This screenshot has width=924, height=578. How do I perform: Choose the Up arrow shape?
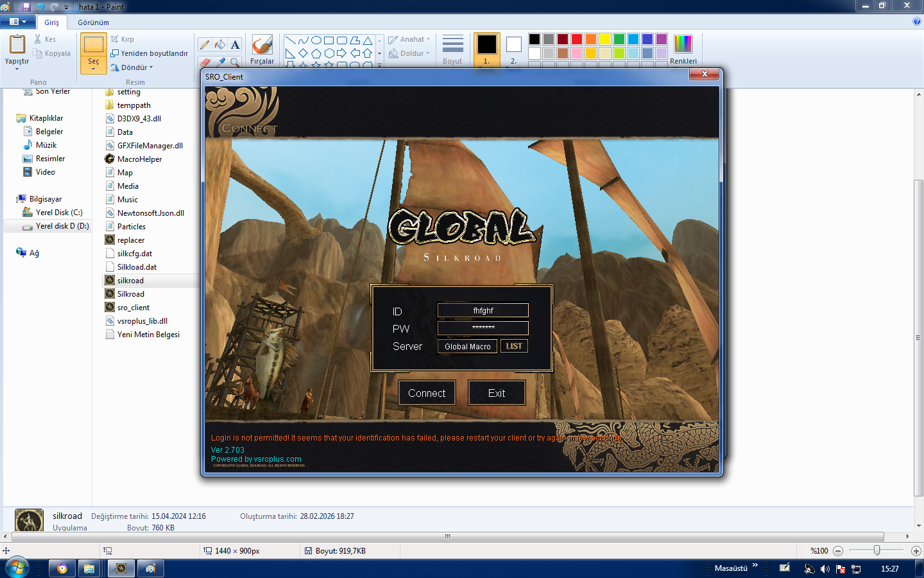[367, 53]
